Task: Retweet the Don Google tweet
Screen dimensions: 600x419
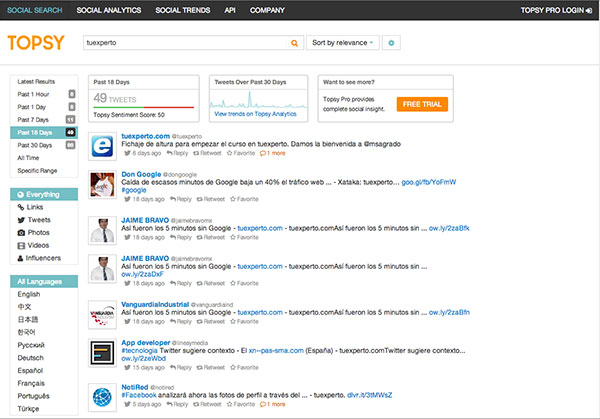Action: click(x=211, y=199)
